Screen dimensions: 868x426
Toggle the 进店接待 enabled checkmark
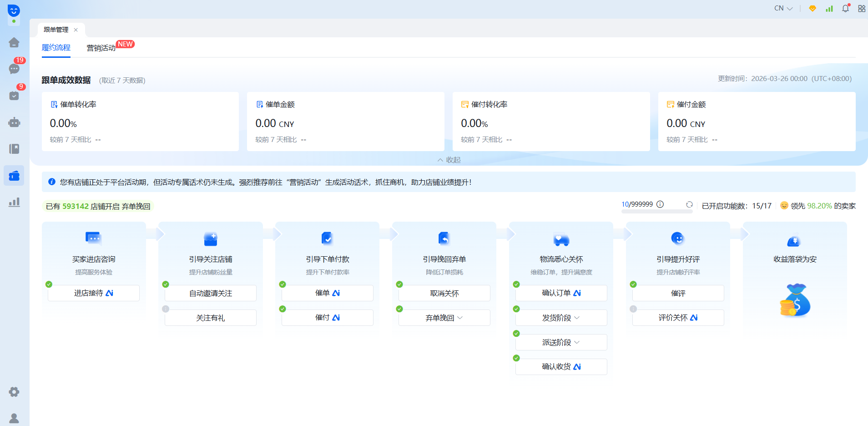point(49,284)
